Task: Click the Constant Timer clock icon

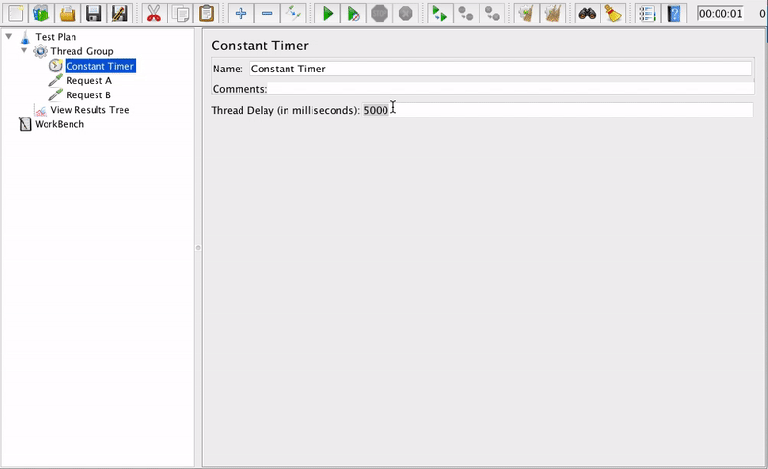Action: [x=56, y=66]
